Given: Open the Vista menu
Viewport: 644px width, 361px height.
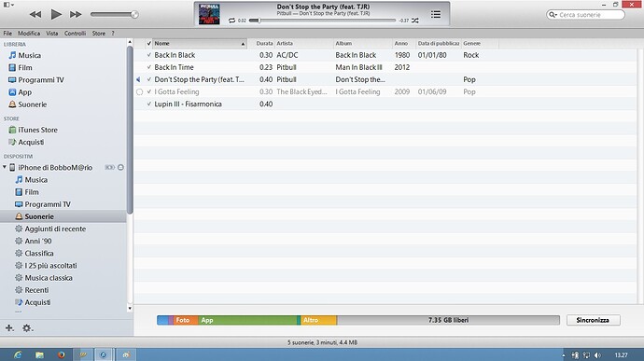Looking at the screenshot, I should pos(51,34).
